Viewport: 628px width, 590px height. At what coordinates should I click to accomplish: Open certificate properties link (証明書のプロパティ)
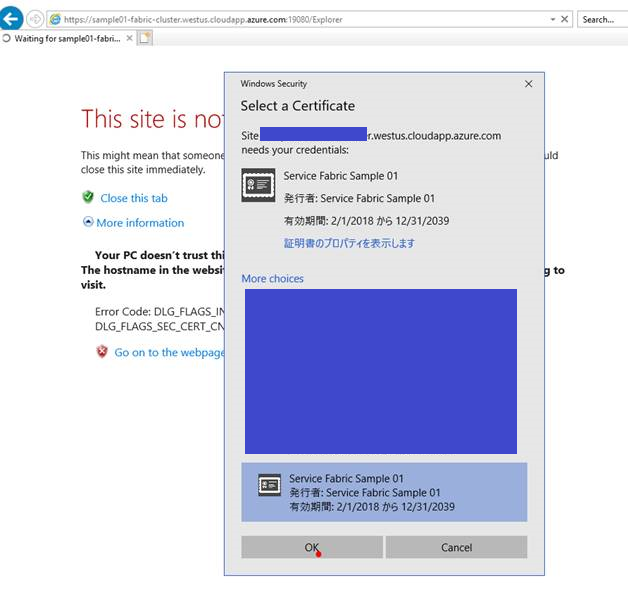[x=349, y=243]
